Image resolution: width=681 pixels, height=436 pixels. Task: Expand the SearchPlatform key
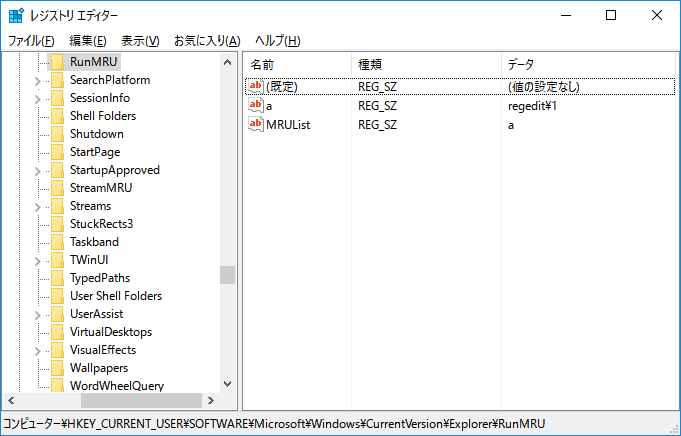click(37, 81)
